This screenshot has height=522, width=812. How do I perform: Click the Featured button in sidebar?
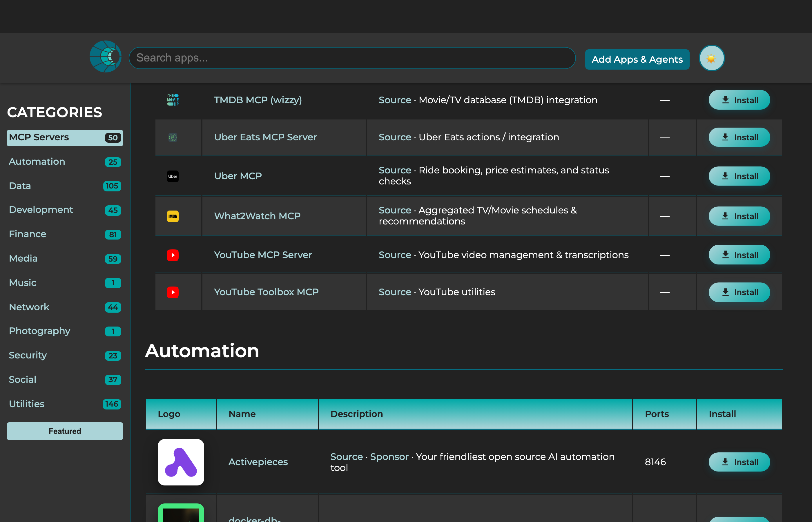point(65,431)
